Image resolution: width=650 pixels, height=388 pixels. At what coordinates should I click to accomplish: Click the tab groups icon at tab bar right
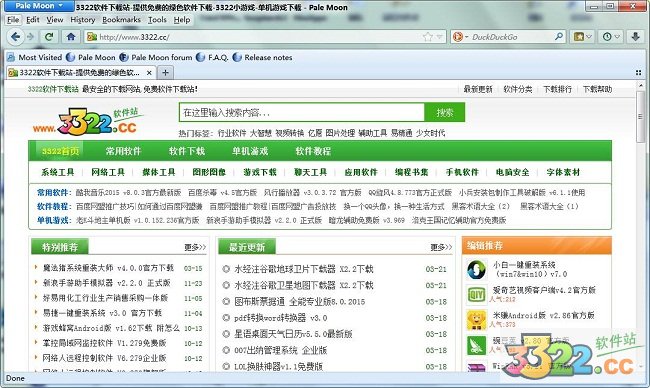638,73
